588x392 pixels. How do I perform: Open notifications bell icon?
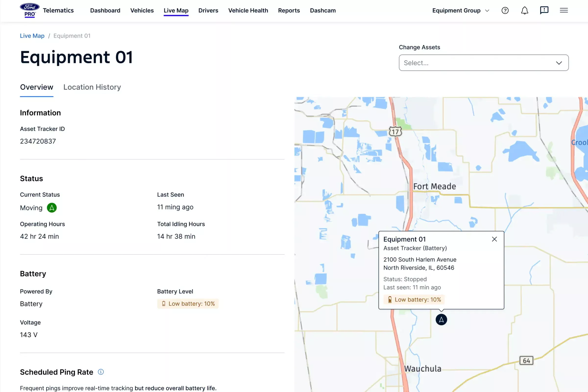coord(524,11)
